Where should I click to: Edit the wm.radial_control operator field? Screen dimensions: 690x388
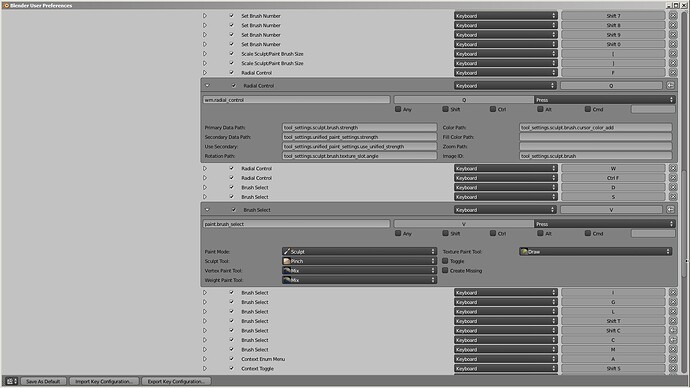click(296, 100)
